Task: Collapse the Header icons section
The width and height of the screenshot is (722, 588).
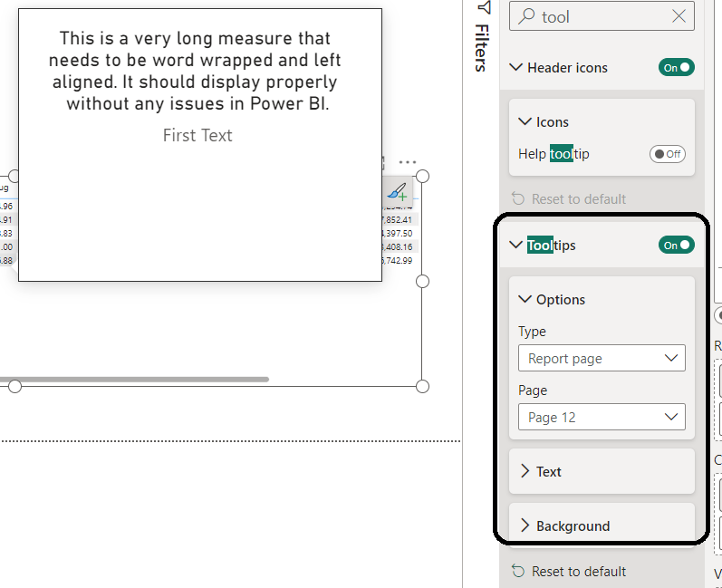Action: [x=516, y=68]
